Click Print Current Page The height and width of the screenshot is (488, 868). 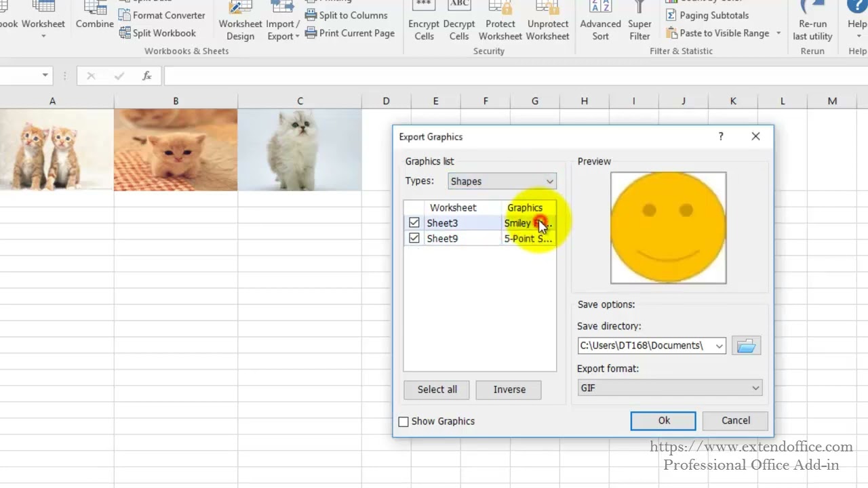coord(350,33)
